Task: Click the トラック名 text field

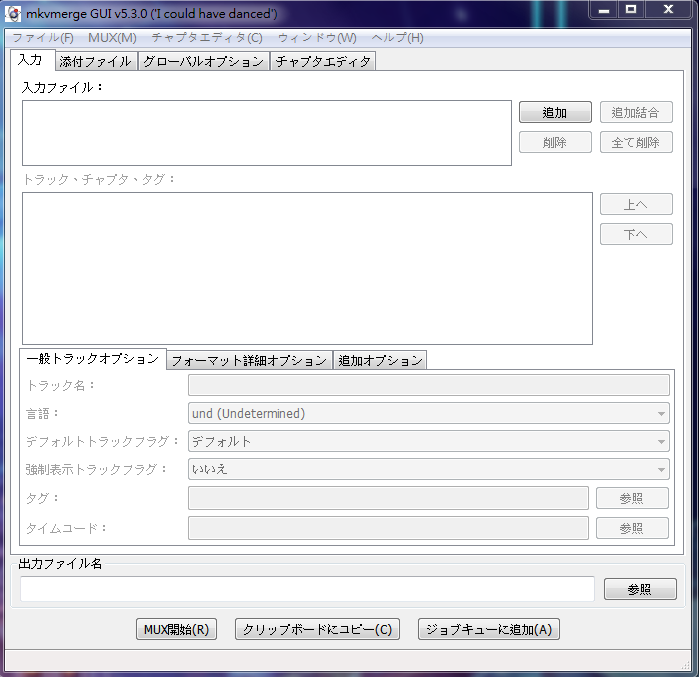Action: 429,386
